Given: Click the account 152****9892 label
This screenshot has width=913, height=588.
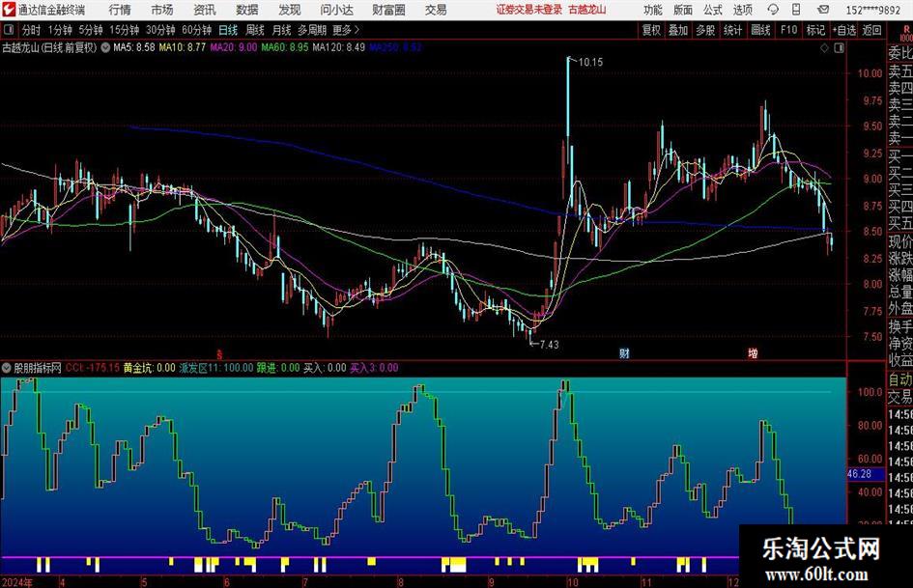Looking at the screenshot, I should [x=872, y=10].
